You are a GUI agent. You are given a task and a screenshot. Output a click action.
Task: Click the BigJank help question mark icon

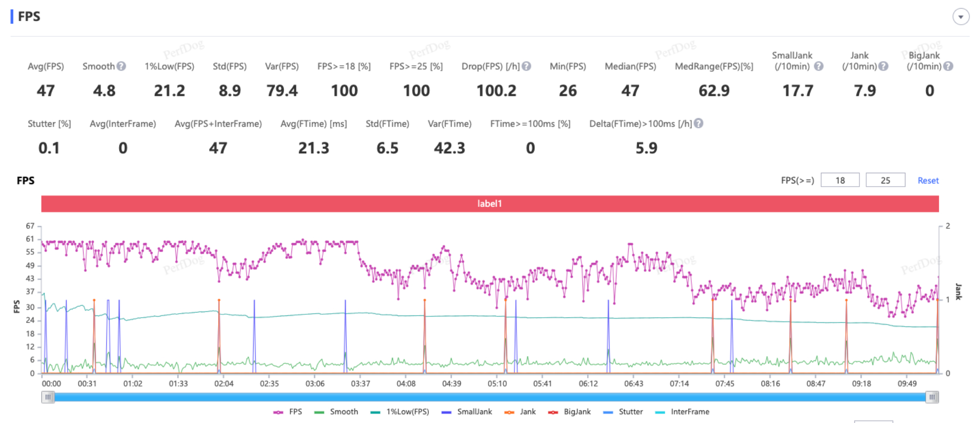click(948, 66)
